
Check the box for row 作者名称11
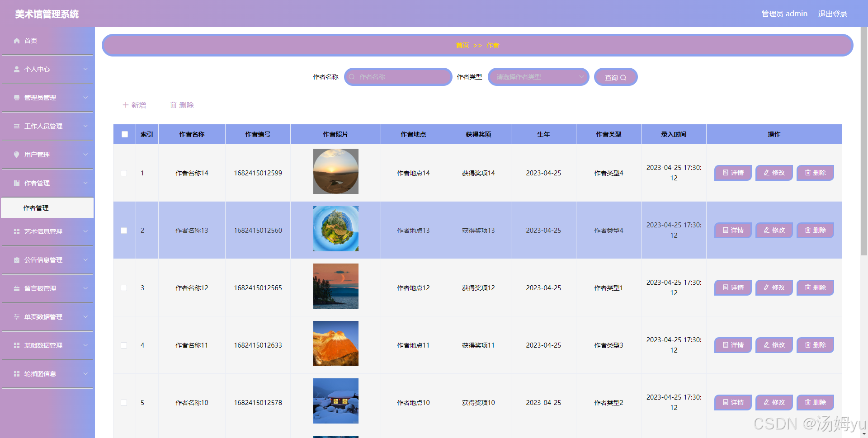[124, 345]
